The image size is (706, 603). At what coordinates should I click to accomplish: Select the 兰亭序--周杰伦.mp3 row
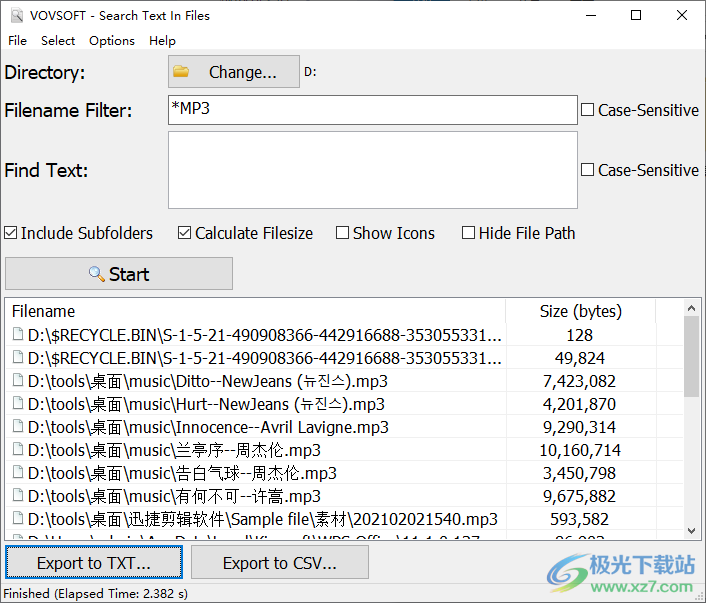point(344,450)
